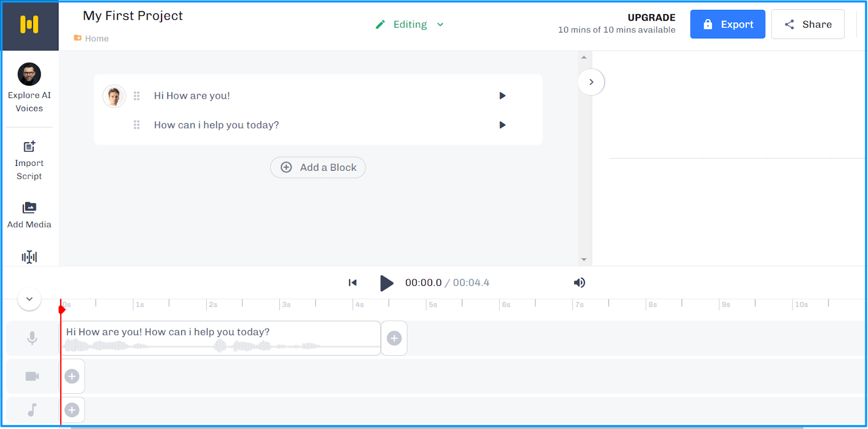Click the voice avatar on the text block
Screen dimensions: 868x429
tap(114, 97)
